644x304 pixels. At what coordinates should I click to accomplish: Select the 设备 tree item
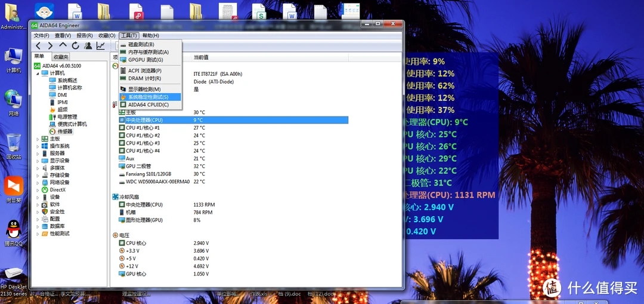(x=55, y=197)
